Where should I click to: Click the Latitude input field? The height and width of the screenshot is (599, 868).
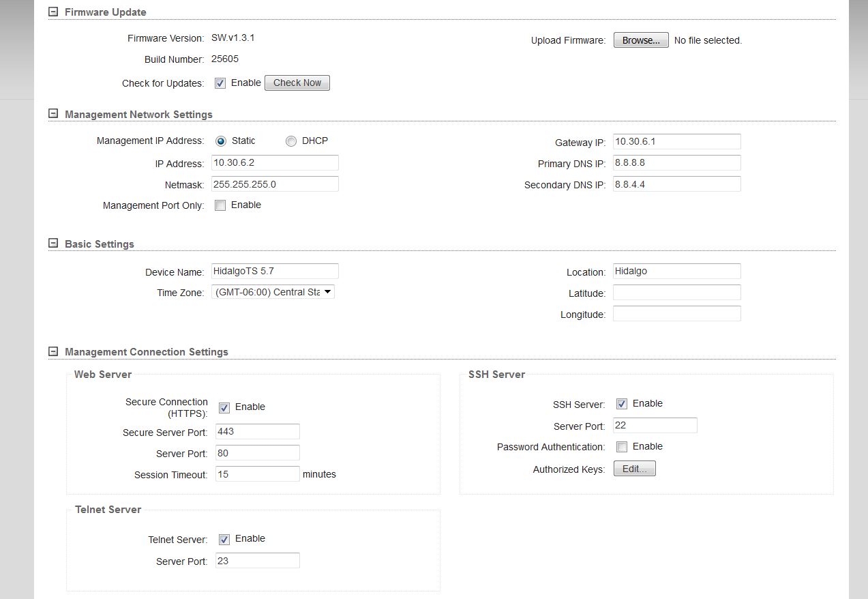676,293
